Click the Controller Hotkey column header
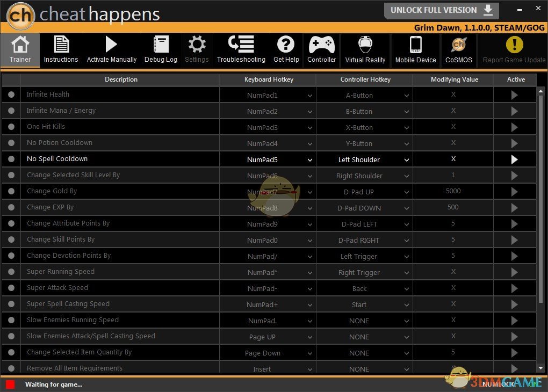This screenshot has width=548, height=392. coord(365,79)
